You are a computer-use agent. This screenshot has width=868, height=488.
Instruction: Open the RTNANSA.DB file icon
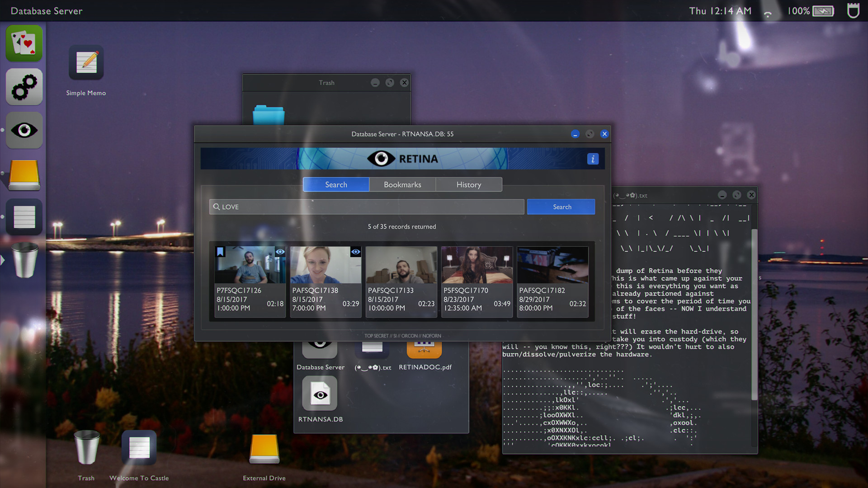point(320,395)
